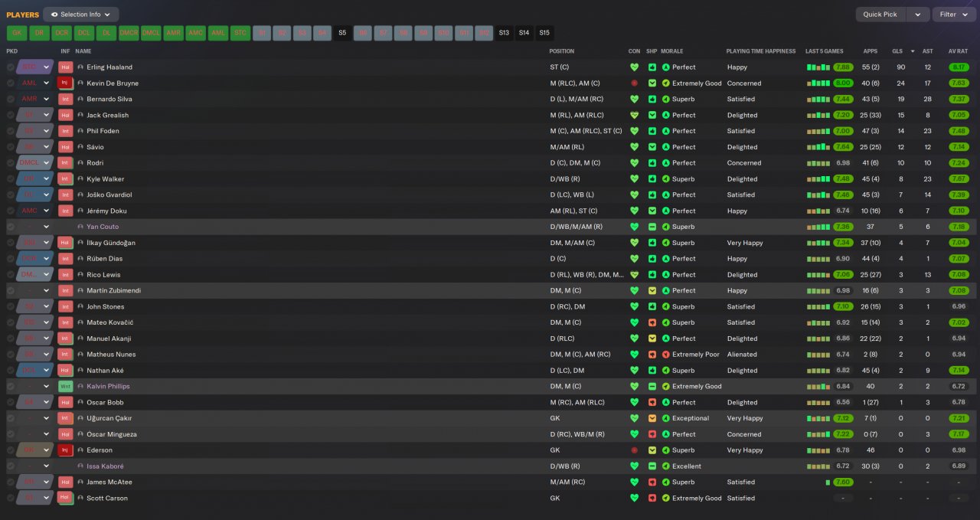The width and height of the screenshot is (980, 520).
Task: Toggle picked checkbox for Bernardo Silva
Action: click(11, 99)
